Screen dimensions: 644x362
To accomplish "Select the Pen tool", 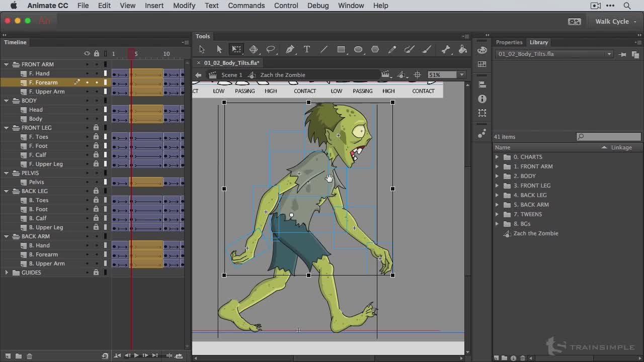I will pos(290,49).
